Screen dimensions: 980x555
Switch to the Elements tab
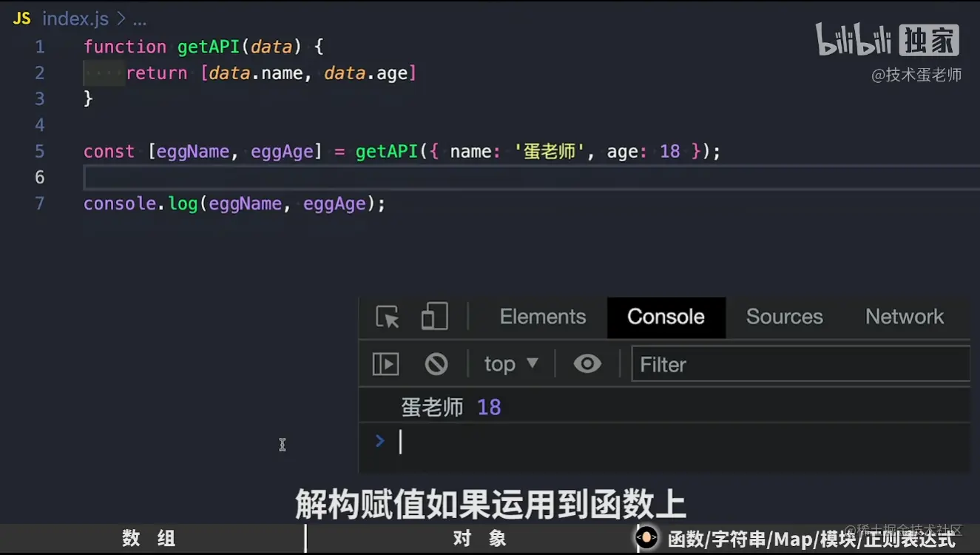[542, 317]
